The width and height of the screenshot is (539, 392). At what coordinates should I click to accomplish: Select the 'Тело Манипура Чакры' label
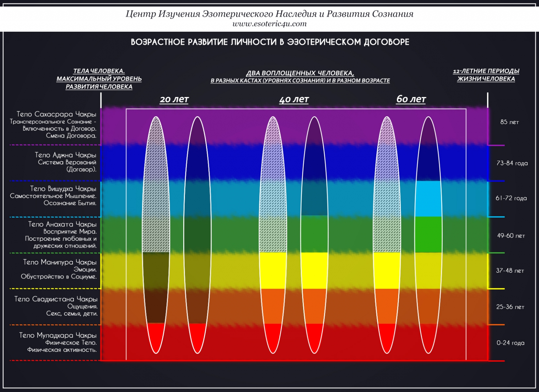pyautogui.click(x=60, y=262)
